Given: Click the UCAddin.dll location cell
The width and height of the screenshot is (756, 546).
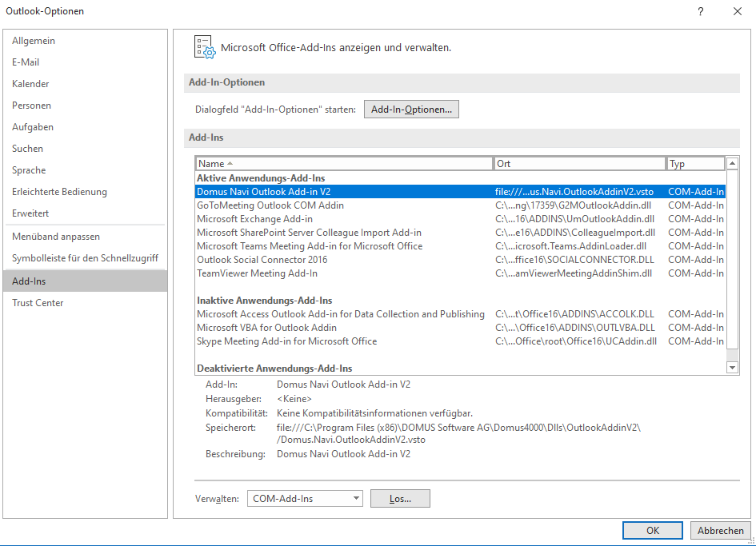Looking at the screenshot, I should point(576,341).
